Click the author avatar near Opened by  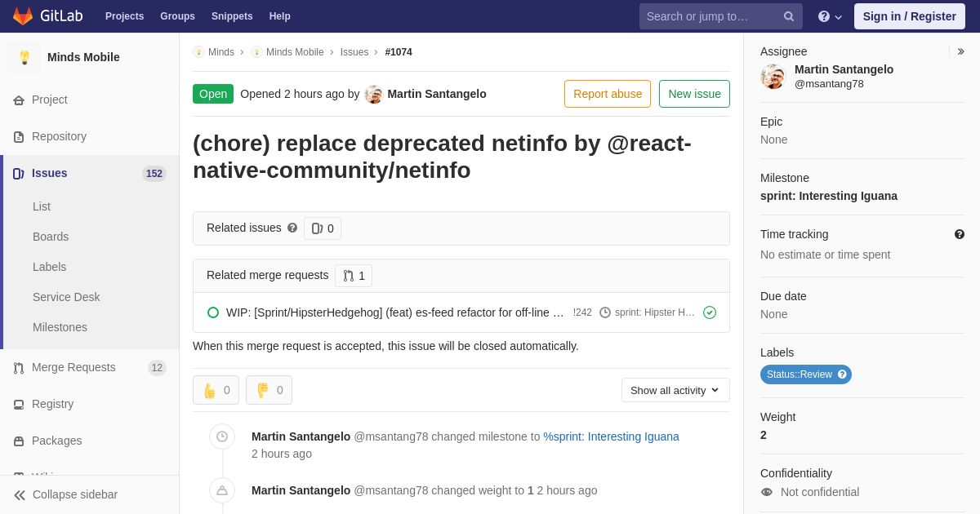pyautogui.click(x=374, y=94)
